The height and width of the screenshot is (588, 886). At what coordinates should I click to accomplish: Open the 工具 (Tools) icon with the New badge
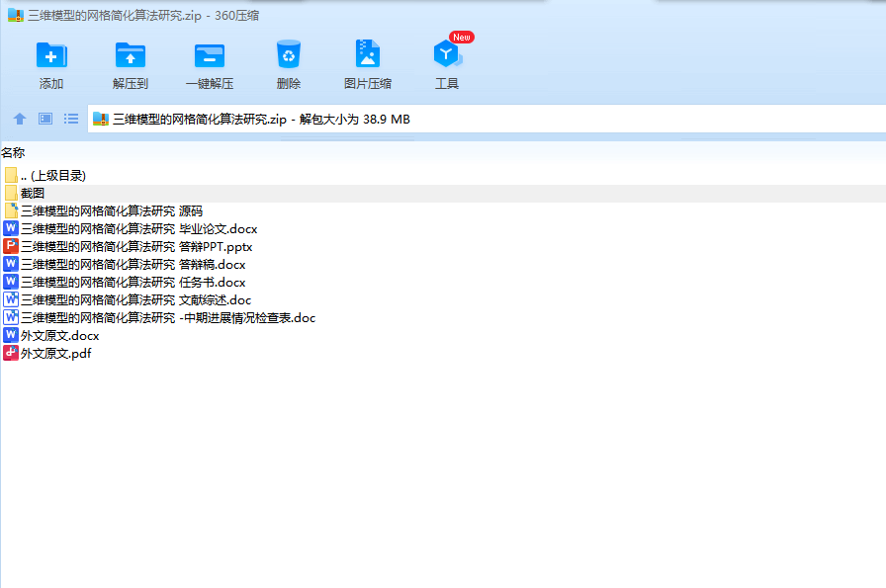[447, 54]
